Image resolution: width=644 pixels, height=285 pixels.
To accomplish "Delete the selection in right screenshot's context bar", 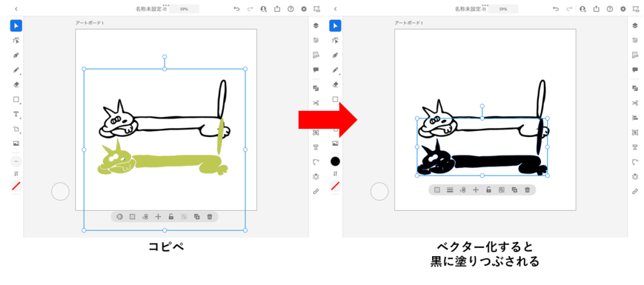I will click(x=528, y=190).
